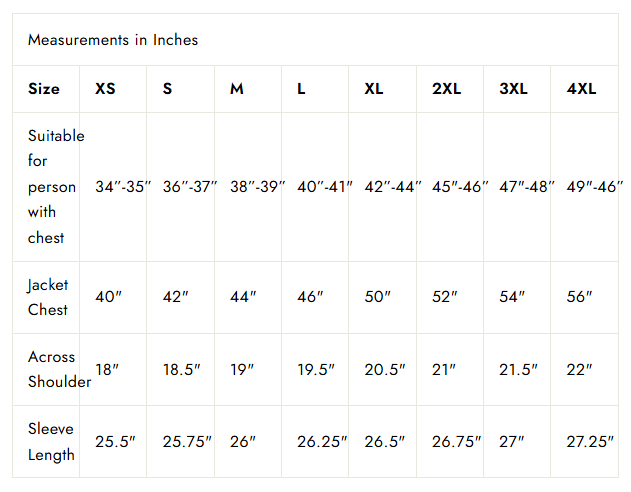Select the "Jacket Chest" row label
The image size is (631, 492).
pos(48,297)
